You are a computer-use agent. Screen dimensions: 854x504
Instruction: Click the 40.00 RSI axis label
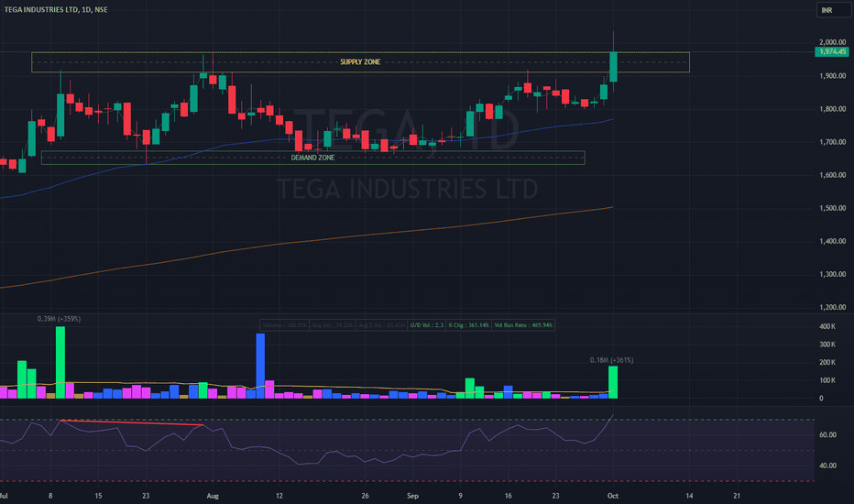click(827, 466)
